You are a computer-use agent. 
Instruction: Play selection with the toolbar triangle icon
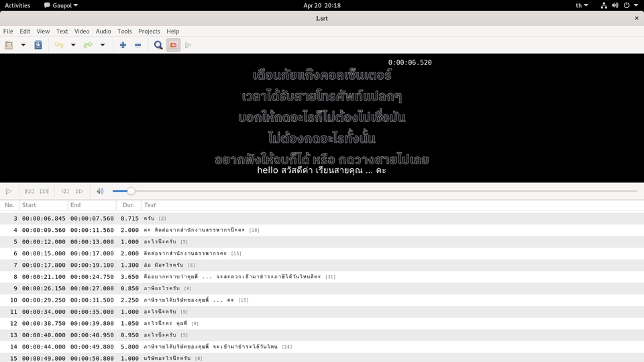point(188,45)
